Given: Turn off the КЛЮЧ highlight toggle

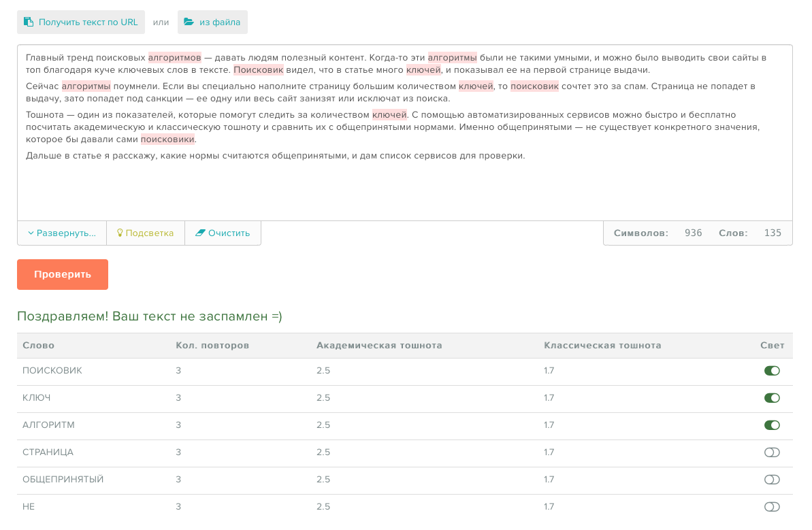Looking at the screenshot, I should point(772,398).
